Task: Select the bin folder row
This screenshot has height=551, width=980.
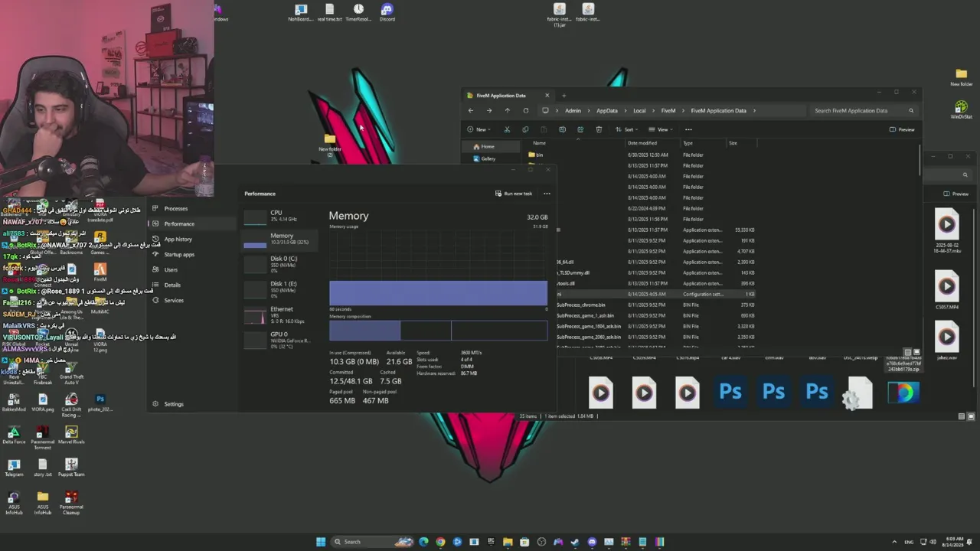Action: [643, 155]
